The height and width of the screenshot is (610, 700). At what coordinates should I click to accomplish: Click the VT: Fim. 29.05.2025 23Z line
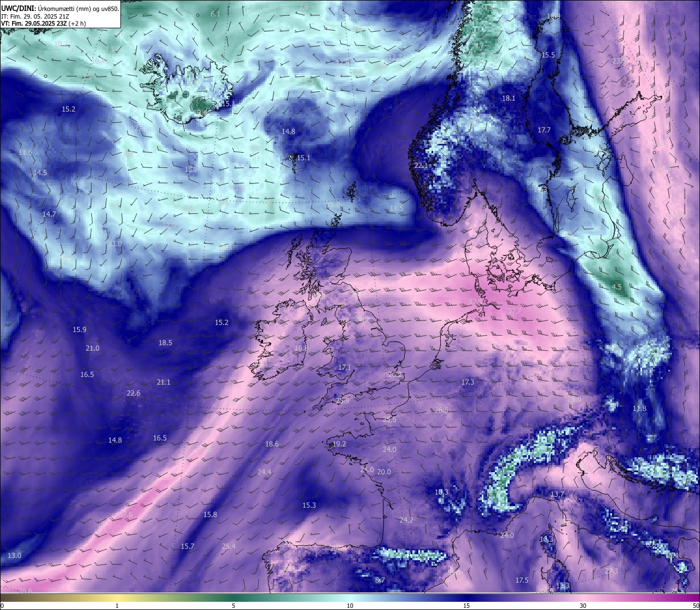pos(43,24)
